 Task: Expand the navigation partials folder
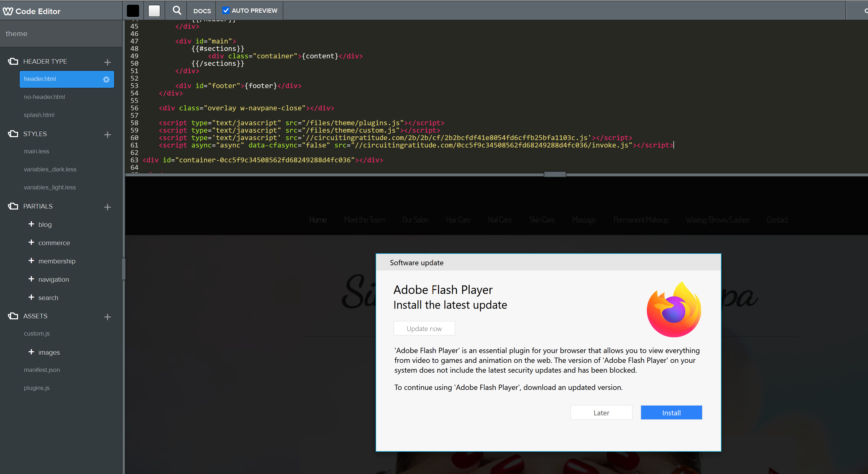tap(31, 279)
